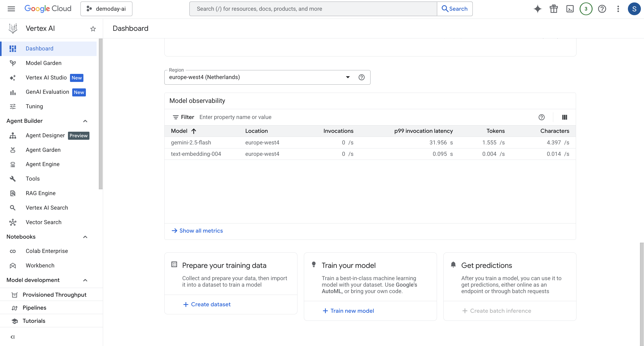This screenshot has width=644, height=346.
Task: Activate Cloud Shell terminal icon
Action: point(570,9)
